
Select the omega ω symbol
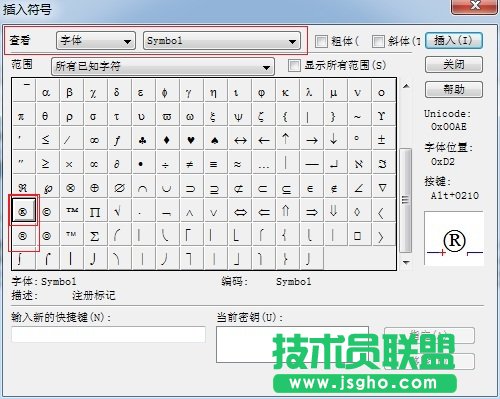tap(192, 115)
